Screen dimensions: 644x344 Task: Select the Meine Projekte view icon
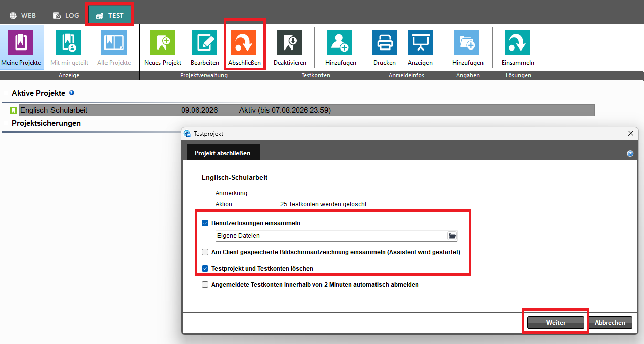21,42
